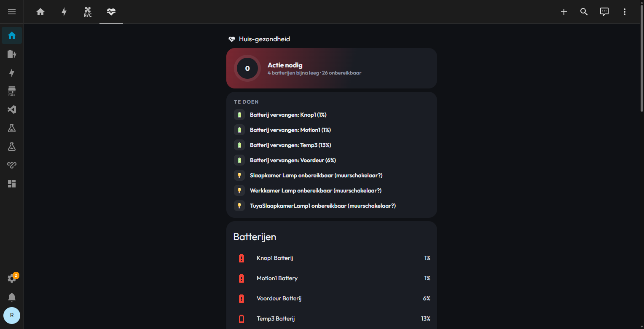This screenshot has width=644, height=329.
Task: Click the Voordeur to-do battery icon
Action: coord(239,160)
